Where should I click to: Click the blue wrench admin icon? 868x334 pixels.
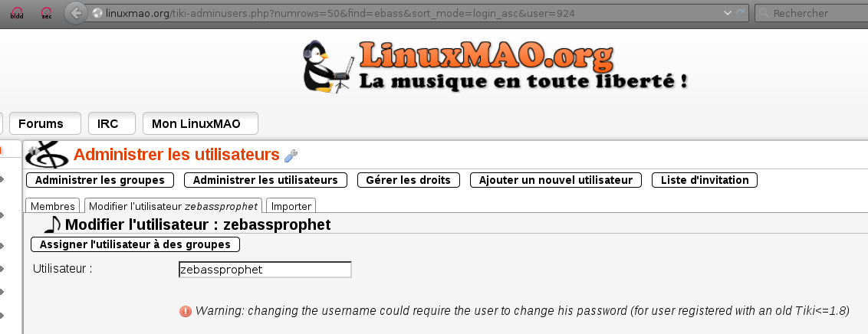[291, 156]
